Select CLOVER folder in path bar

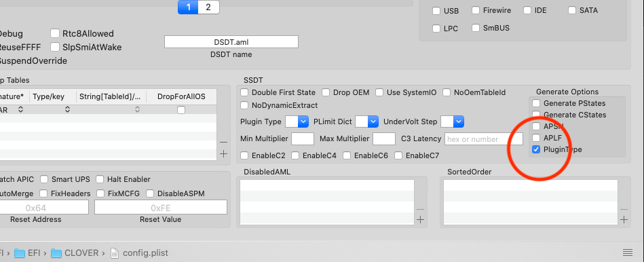pos(75,253)
